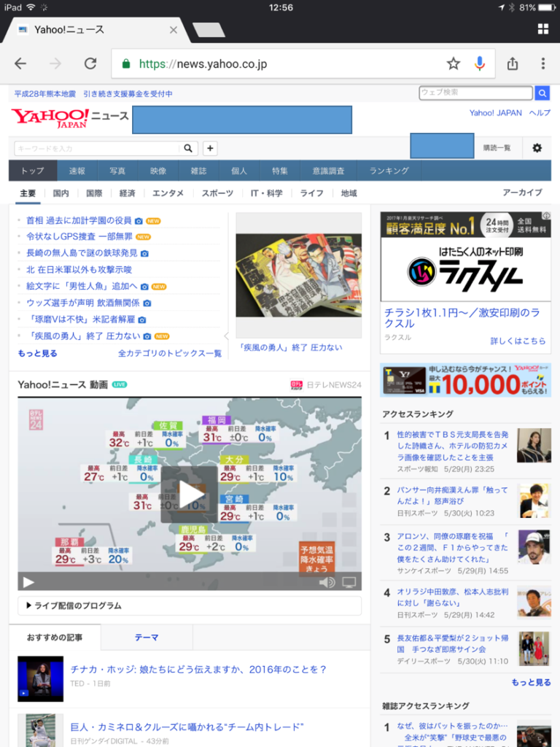This screenshot has height=747, width=560.
Task: Open headline 絵文字に「男性人魚」追加へ
Action: click(x=82, y=286)
